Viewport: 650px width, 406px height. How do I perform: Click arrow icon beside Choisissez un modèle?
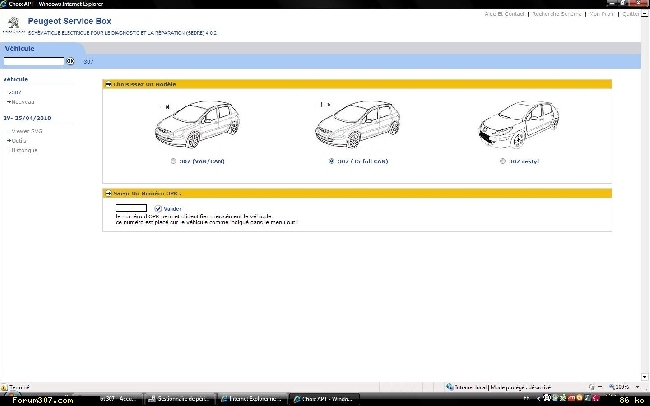tap(108, 84)
